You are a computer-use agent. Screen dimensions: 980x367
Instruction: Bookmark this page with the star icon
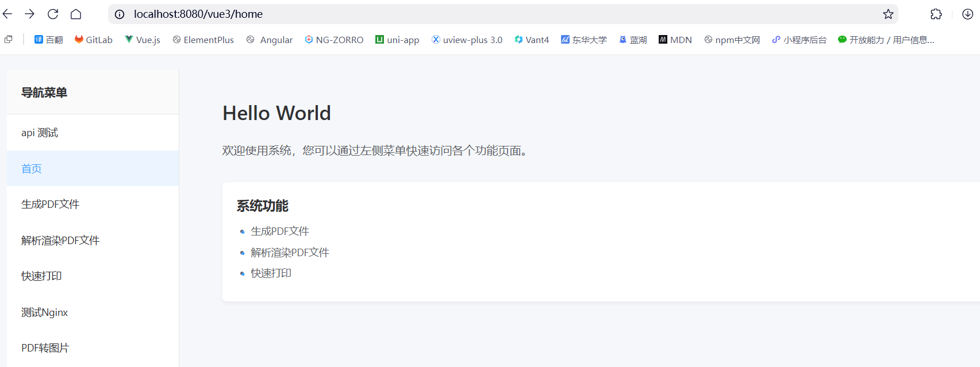pyautogui.click(x=888, y=14)
